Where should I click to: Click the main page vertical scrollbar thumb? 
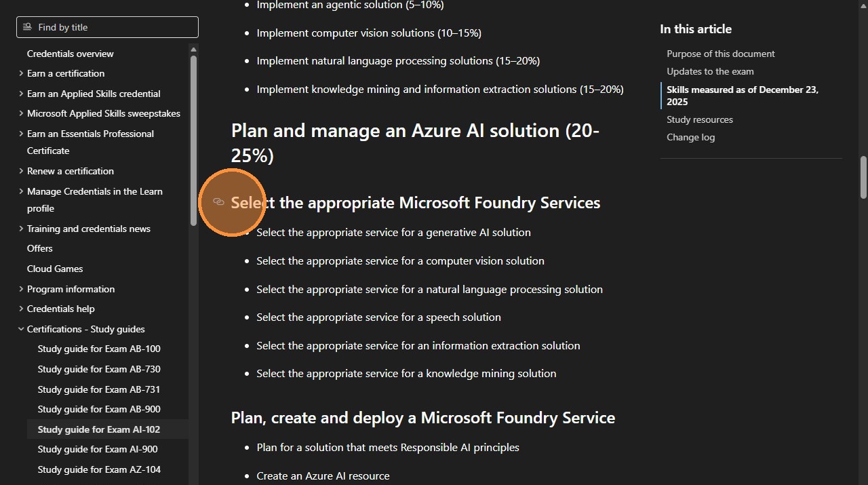click(x=863, y=176)
